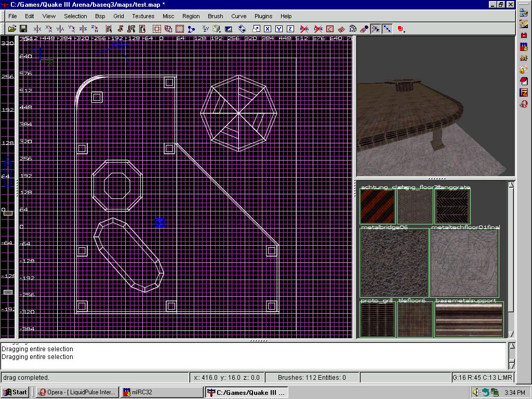Viewport: 532px width, 399px height.
Task: Click the put caps on patch icon
Action: [x=364, y=29]
